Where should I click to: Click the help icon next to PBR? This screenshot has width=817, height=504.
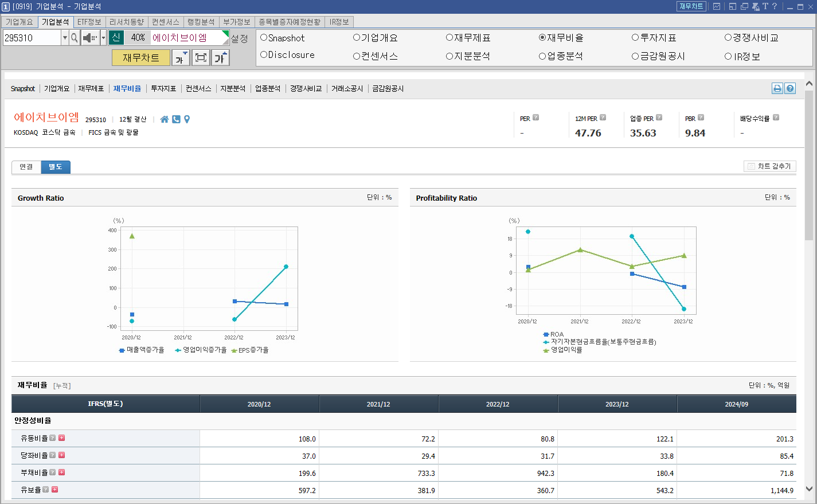pyautogui.click(x=701, y=117)
